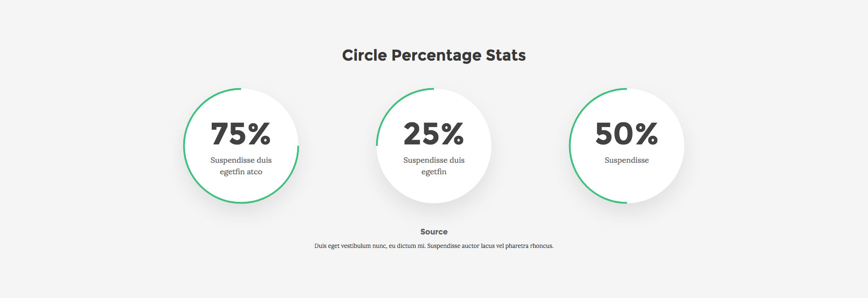Click the 50% figure

(x=626, y=134)
